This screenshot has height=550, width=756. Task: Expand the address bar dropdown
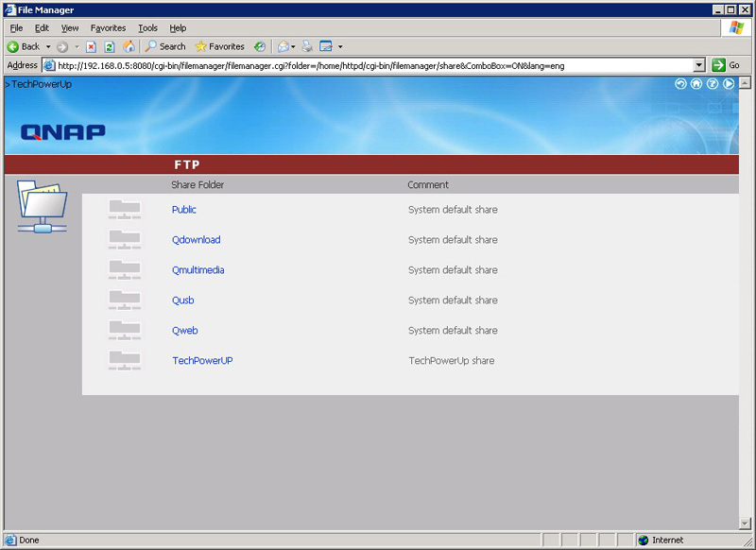(699, 65)
